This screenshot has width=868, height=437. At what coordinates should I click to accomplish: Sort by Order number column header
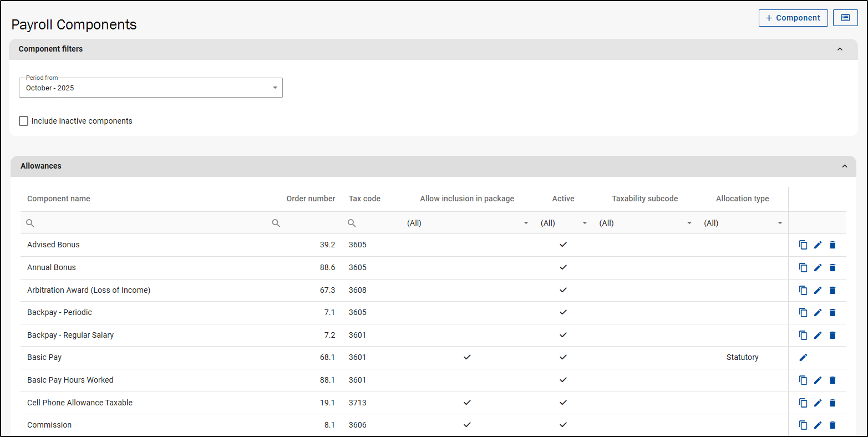pyautogui.click(x=311, y=199)
